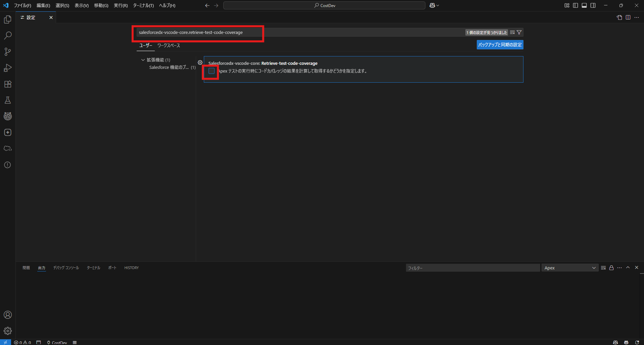The image size is (644, 345).
Task: Open the Extensions view
Action: coord(7,84)
